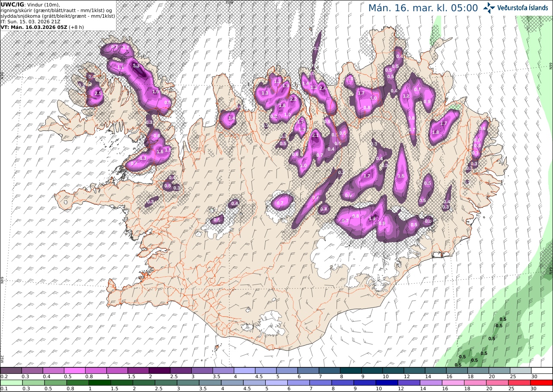Click the 1.2 snowfall value on map

(406, 96)
